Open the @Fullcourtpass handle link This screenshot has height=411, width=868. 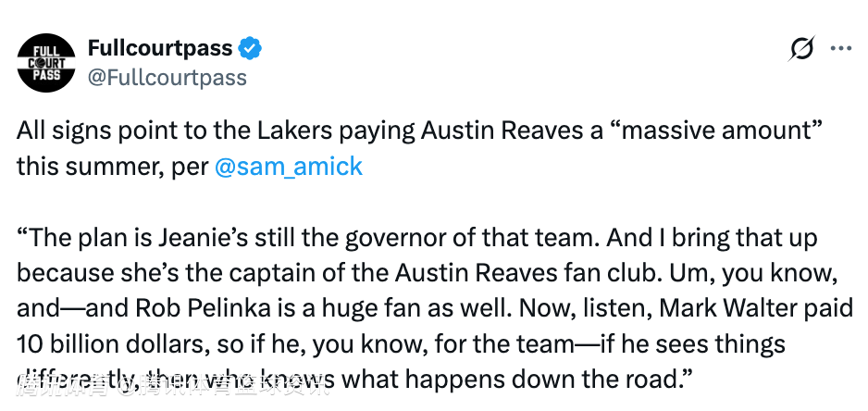[167, 77]
